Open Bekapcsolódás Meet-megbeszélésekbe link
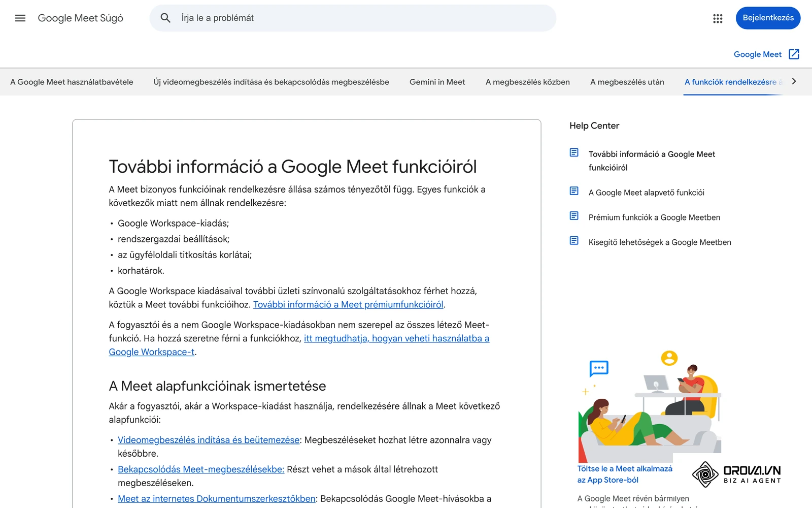Image resolution: width=812 pixels, height=508 pixels. (x=201, y=469)
